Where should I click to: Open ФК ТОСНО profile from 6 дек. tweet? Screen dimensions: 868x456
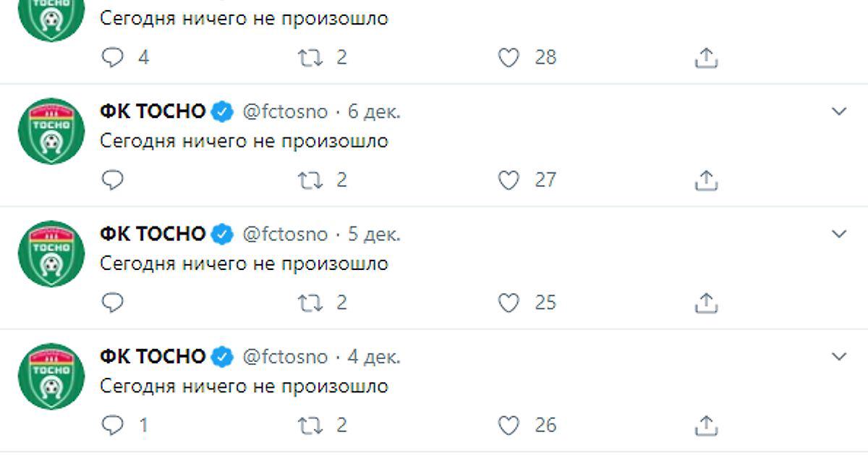point(153,111)
